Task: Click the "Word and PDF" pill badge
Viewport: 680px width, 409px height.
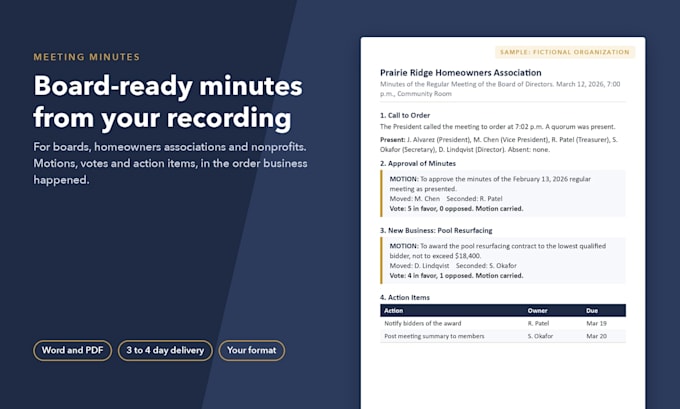Action: pos(72,350)
